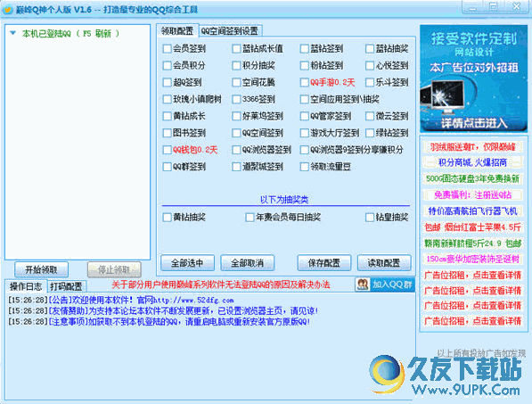The image size is (532, 404).
Task: Toggle the 图书签到 checkbox
Action: [x=167, y=133]
